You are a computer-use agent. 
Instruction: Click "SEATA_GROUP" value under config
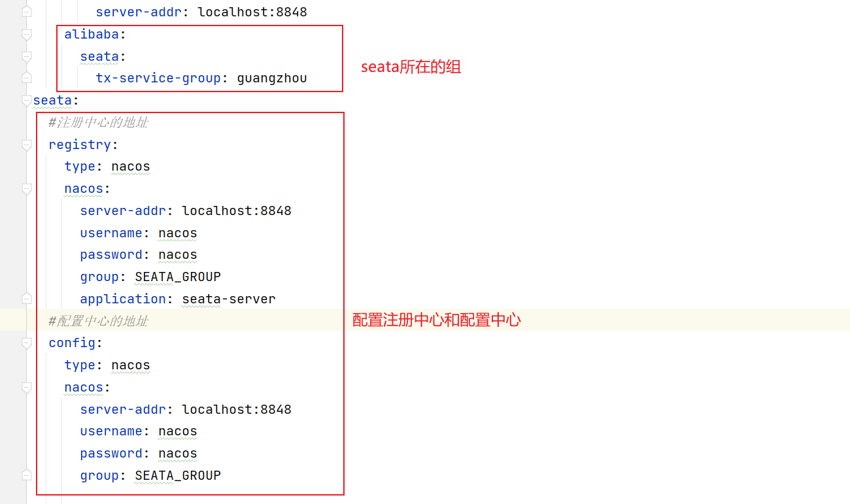[178, 476]
